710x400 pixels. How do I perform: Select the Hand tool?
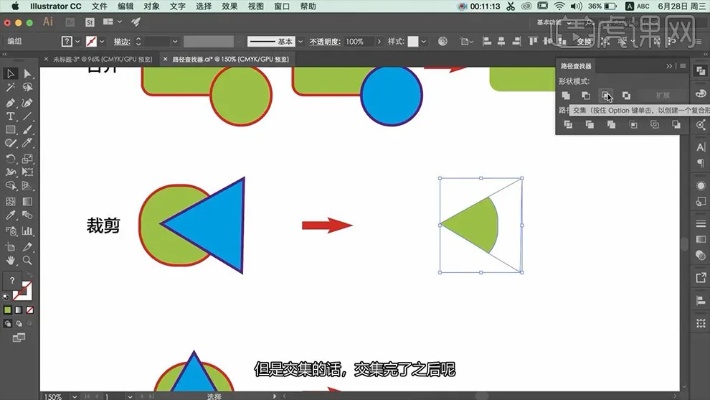(x=10, y=260)
